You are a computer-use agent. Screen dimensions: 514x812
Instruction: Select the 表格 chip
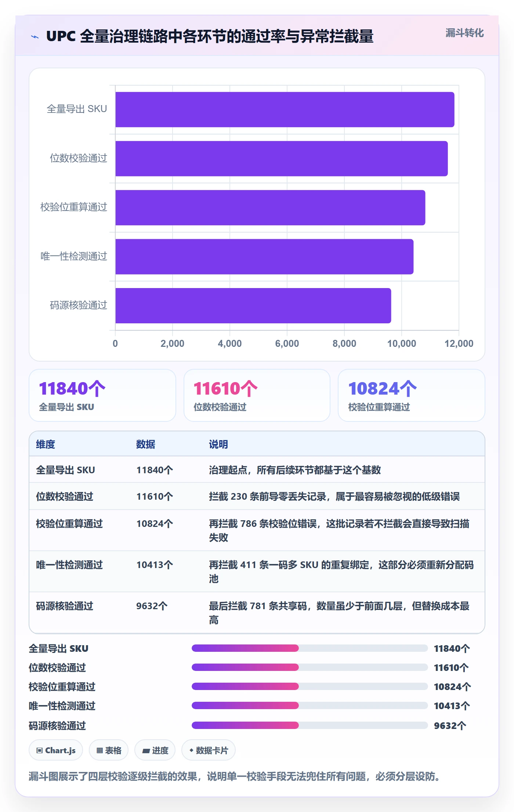click(109, 750)
